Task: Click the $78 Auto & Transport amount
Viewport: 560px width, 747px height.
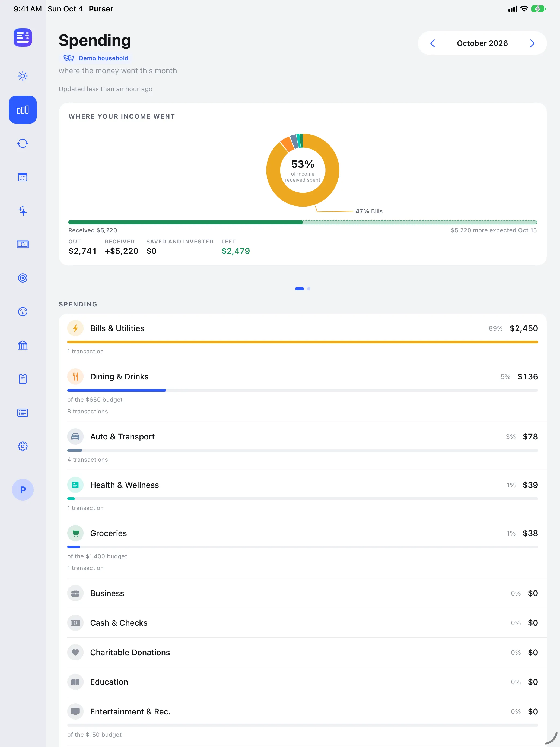Action: pos(530,437)
